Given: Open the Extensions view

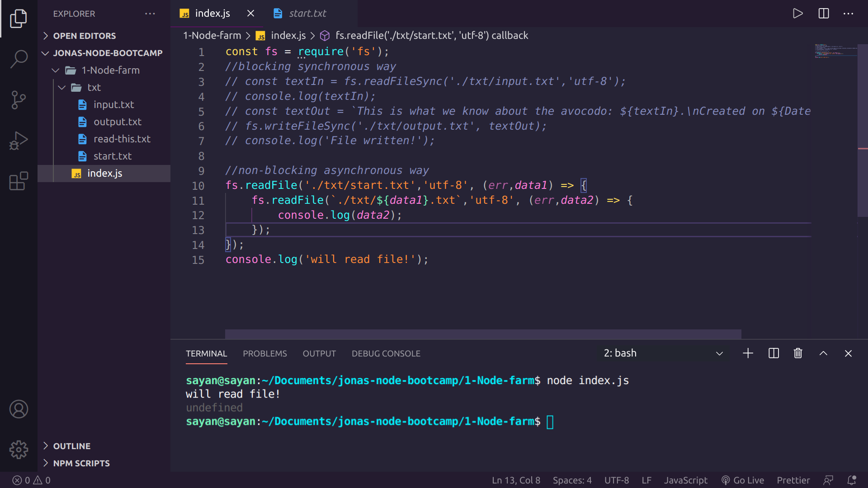Looking at the screenshot, I should coord(19,181).
